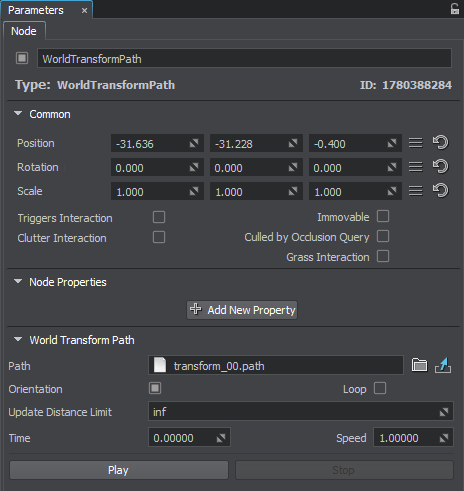Toggle the Orientation checkbox
464x491 pixels.
click(x=155, y=388)
